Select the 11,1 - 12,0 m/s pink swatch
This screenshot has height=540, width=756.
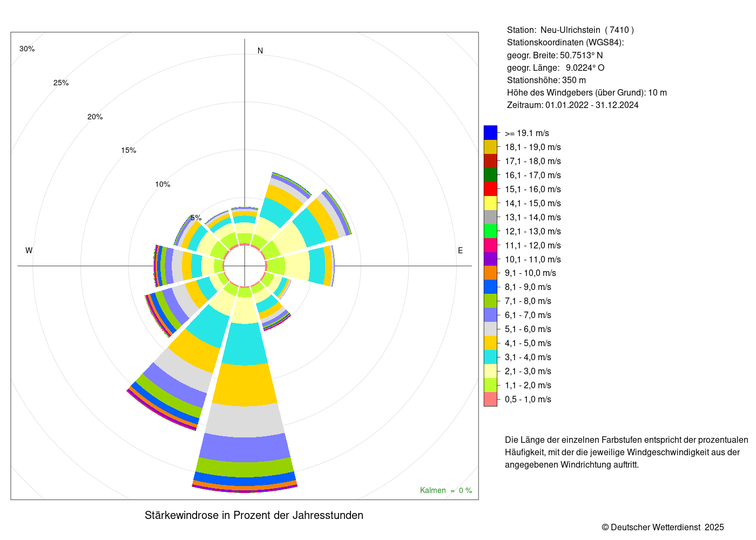tap(490, 245)
